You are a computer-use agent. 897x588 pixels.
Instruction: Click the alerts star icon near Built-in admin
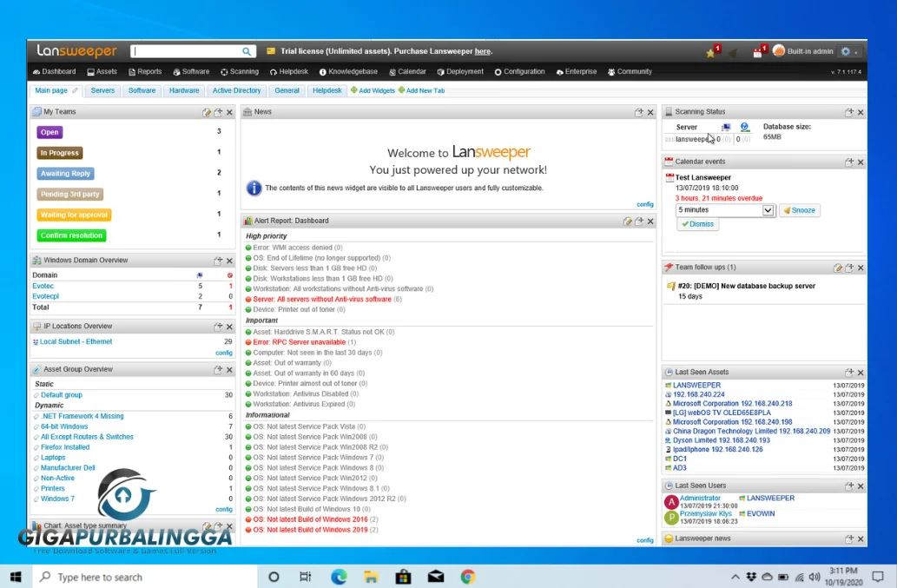(x=710, y=52)
